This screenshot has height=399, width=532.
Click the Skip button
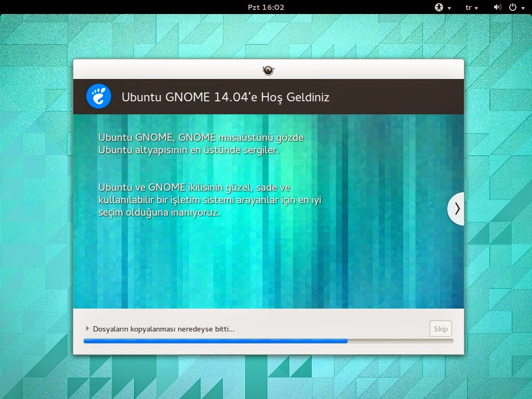tap(441, 329)
